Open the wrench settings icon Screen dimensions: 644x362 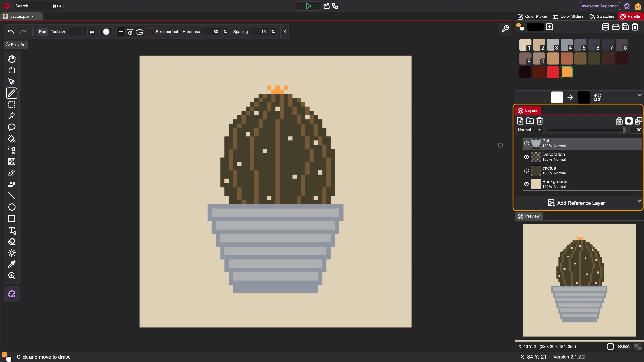[505, 29]
